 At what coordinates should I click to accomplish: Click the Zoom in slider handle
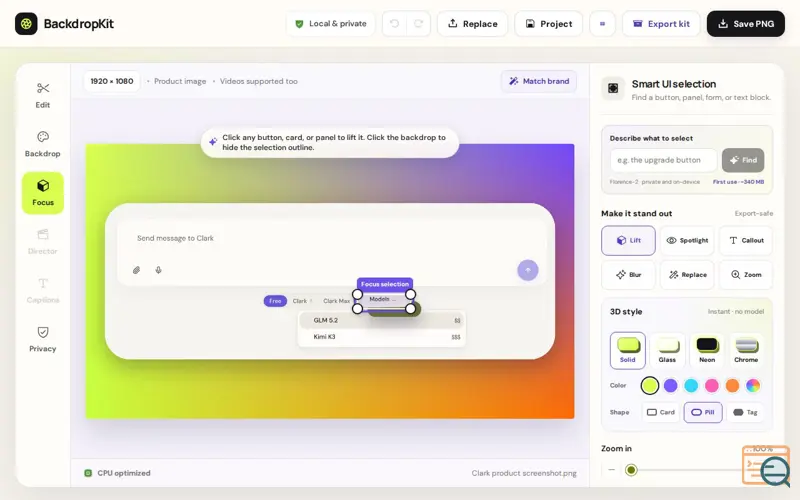click(631, 470)
